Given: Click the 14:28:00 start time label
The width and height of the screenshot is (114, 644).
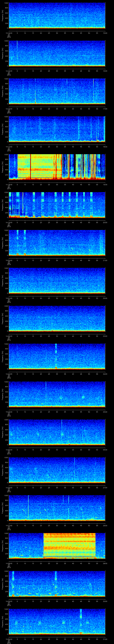Looking at the screenshot, I should 9,563.
